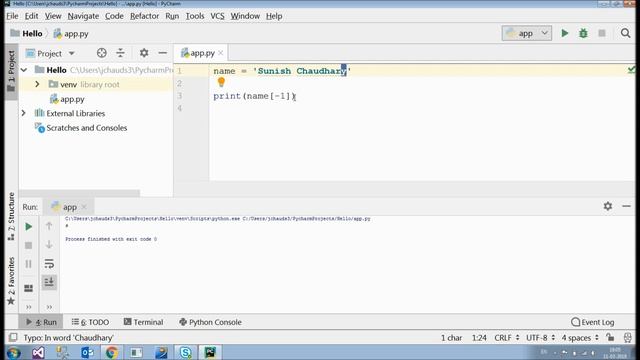Show more Run console actions chevron on right
The image size is (640, 360).
click(49, 307)
